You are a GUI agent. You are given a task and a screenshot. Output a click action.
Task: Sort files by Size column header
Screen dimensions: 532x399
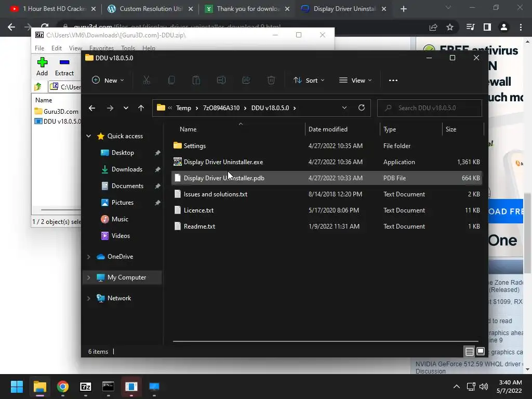(451, 129)
